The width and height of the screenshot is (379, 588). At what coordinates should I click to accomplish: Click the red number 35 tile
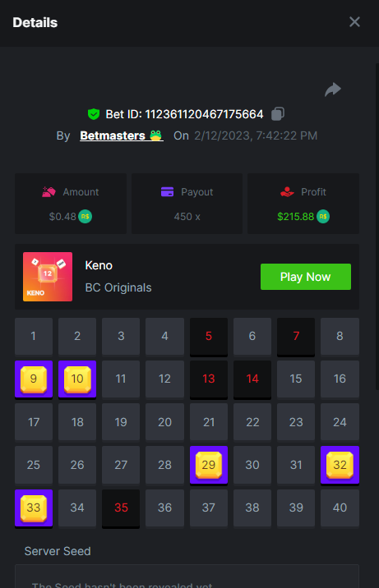pyautogui.click(x=121, y=508)
